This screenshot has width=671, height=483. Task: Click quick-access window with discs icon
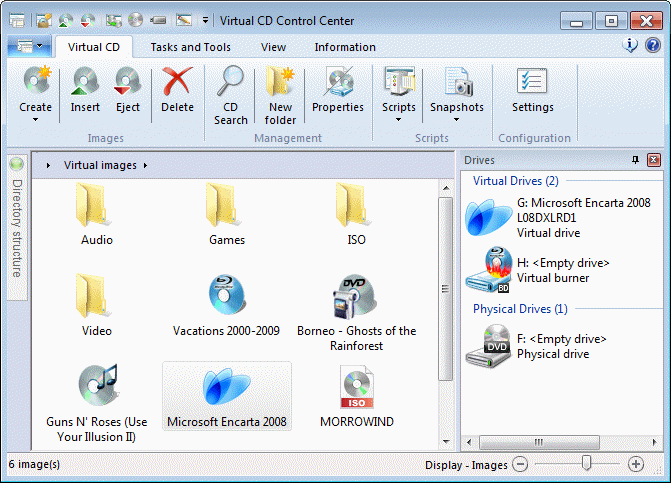tap(113, 20)
